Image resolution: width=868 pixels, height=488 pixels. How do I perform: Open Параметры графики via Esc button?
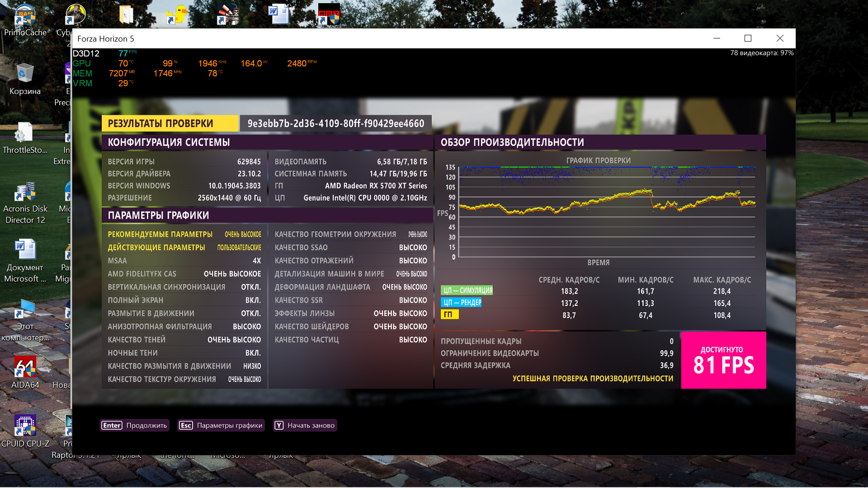pos(221,425)
